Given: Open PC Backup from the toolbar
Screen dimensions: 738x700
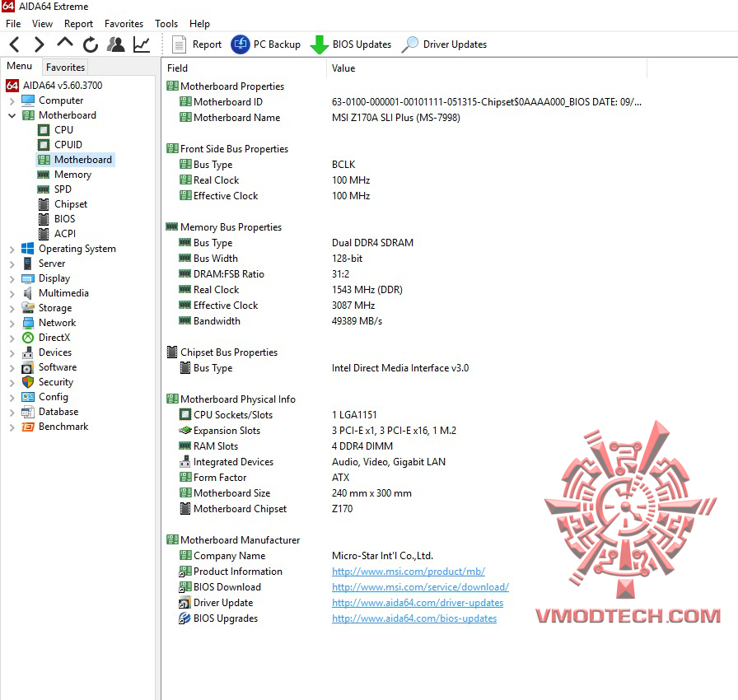Looking at the screenshot, I should click(266, 44).
